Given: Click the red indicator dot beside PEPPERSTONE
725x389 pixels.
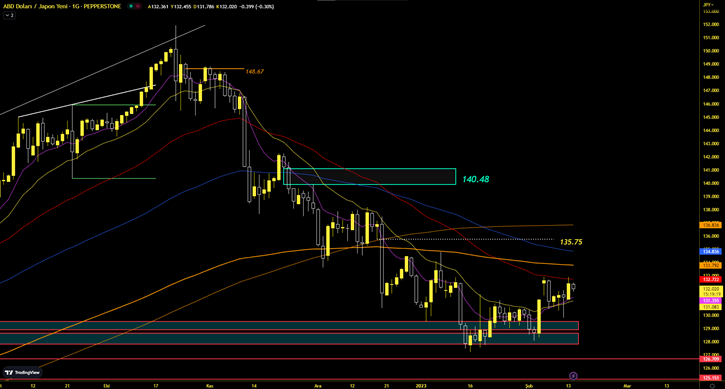Looking at the screenshot, I should (x=138, y=6).
